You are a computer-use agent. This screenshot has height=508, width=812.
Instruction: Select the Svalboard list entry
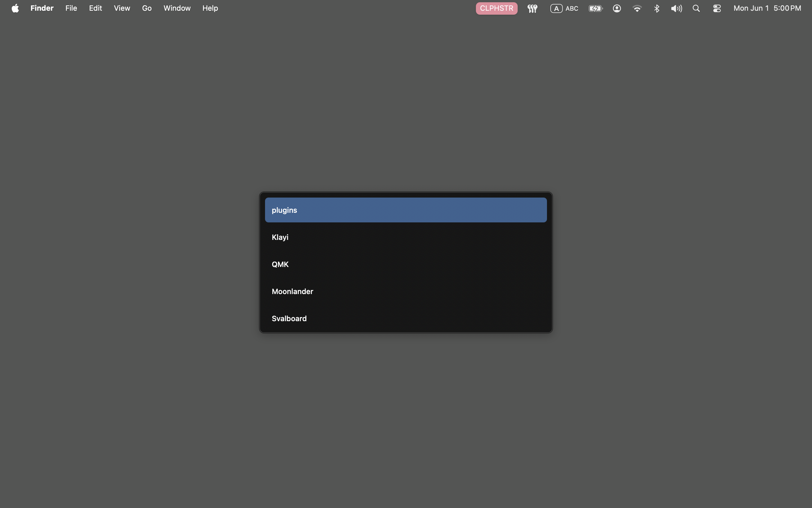pos(406,319)
